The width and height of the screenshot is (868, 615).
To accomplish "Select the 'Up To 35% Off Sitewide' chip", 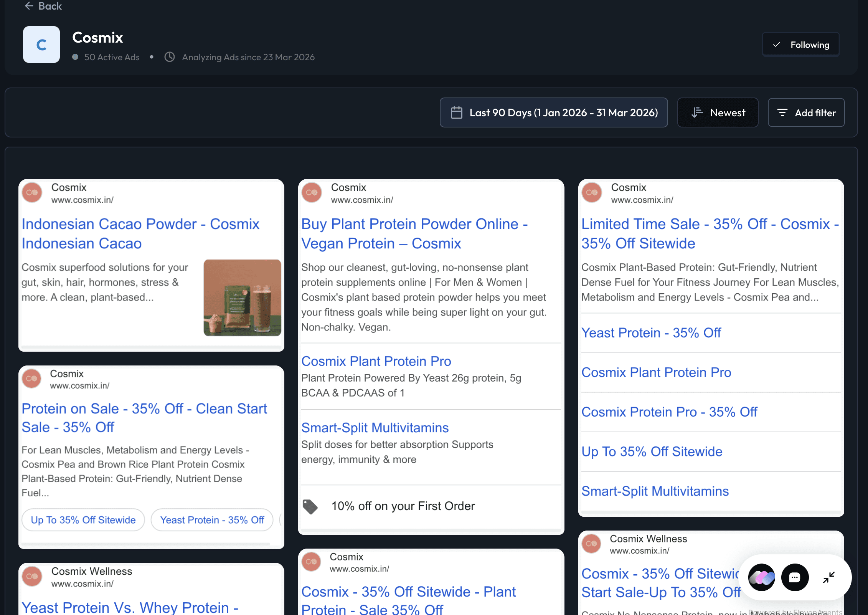I will [x=83, y=520].
